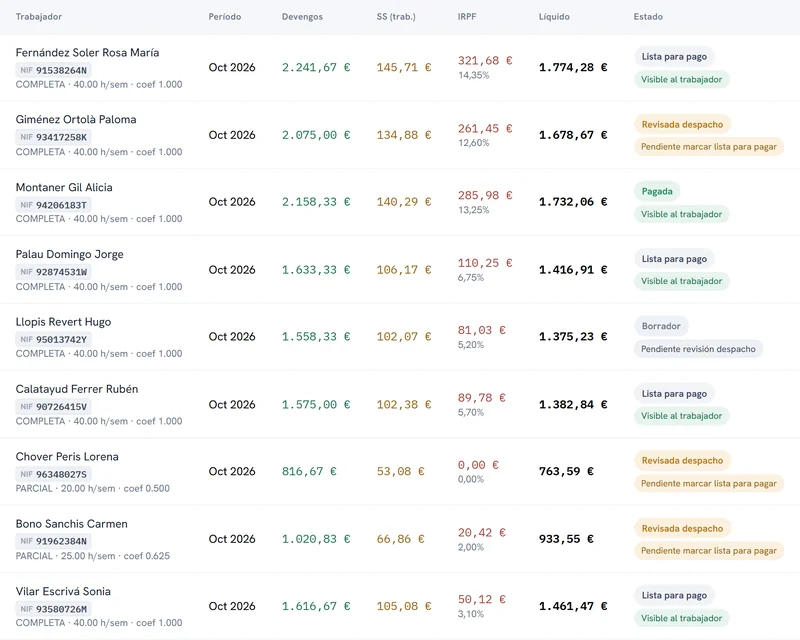Image resolution: width=800 pixels, height=640 pixels.
Task: Open worker Palau Domingo Jorge
Action: [x=69, y=254]
